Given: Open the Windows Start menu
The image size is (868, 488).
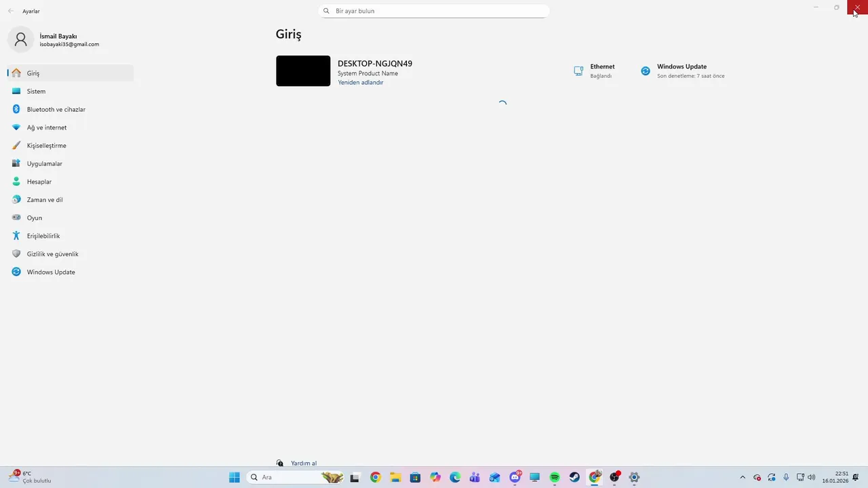Looking at the screenshot, I should (x=235, y=477).
